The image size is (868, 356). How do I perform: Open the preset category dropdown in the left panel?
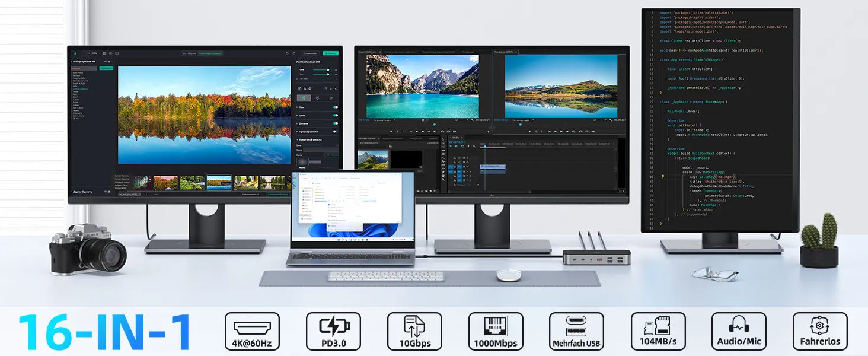(84, 68)
